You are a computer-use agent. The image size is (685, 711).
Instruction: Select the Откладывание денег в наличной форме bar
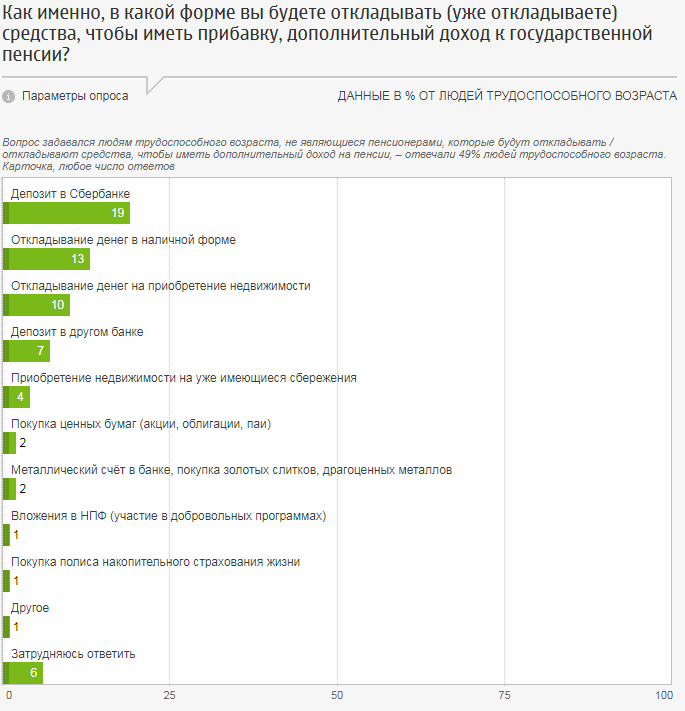click(47, 259)
